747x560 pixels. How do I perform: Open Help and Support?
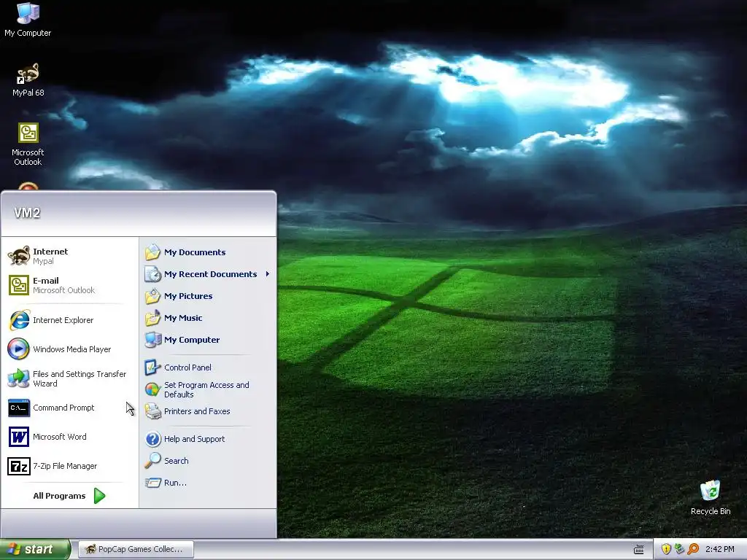(208, 439)
